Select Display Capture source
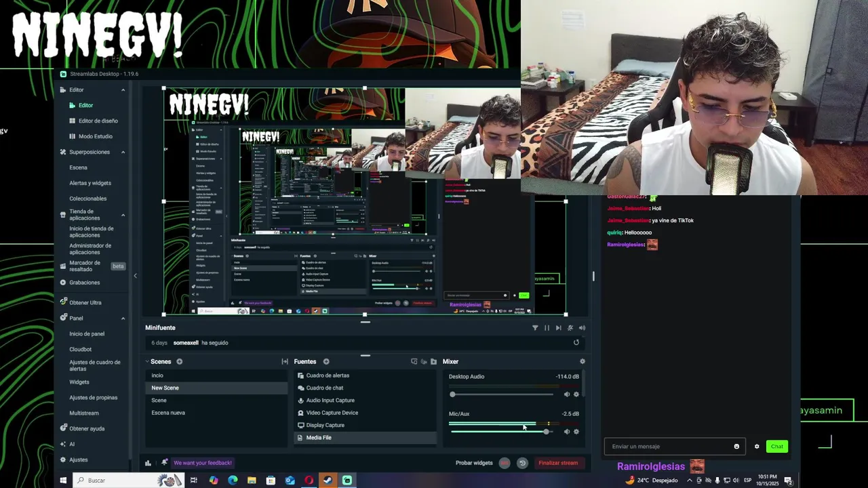 click(365, 425)
